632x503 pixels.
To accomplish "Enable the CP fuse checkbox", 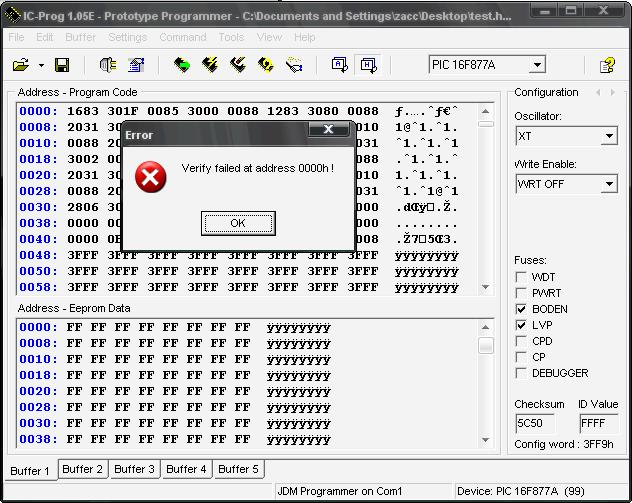I will coord(521,357).
